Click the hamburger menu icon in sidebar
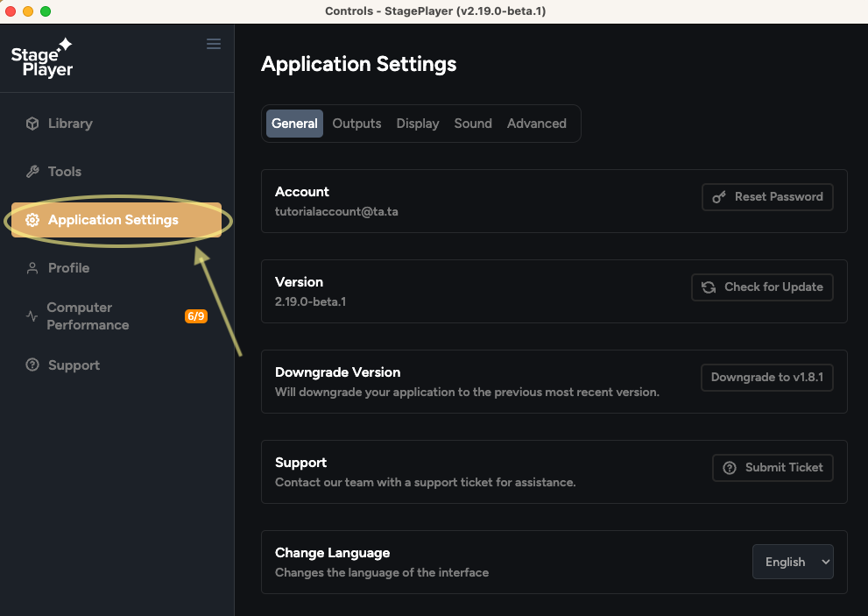Viewport: 868px width, 616px height. (x=214, y=44)
